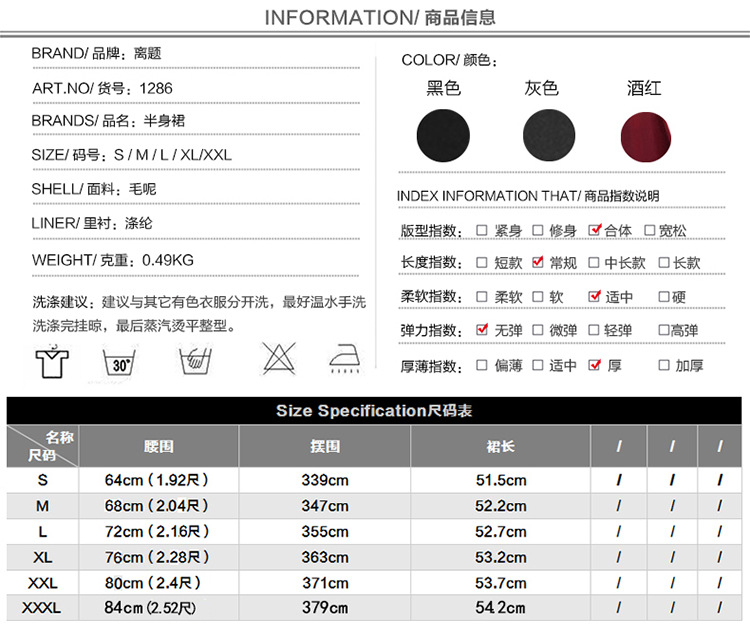Click the 355cm hem cell
Viewport: 750px width, 637px height.
point(325,531)
